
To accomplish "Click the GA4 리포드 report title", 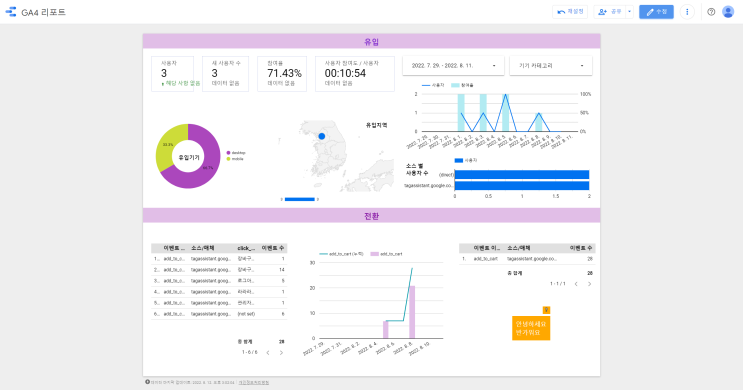I will [x=44, y=12].
